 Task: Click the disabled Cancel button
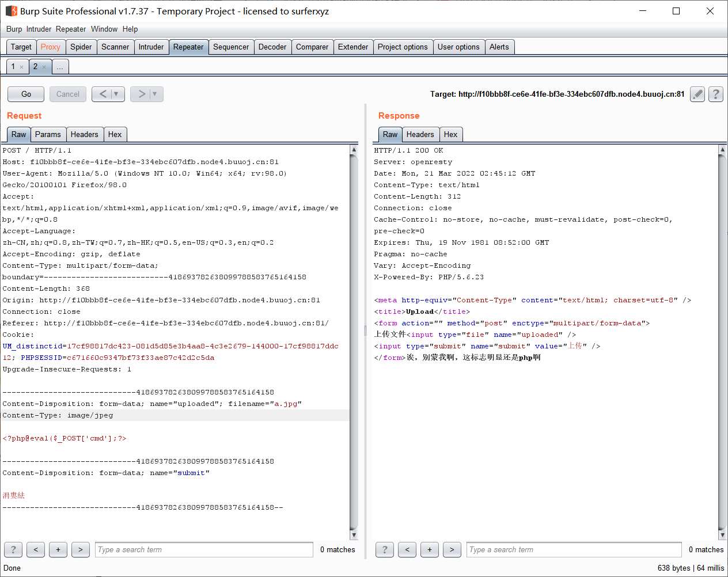point(68,94)
